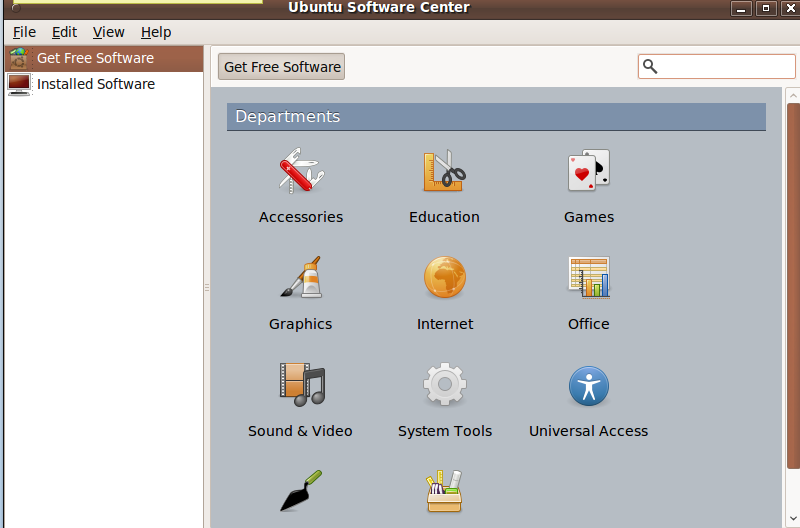Click the sidebar pane divider handle
This screenshot has width=800, height=528.
click(207, 288)
